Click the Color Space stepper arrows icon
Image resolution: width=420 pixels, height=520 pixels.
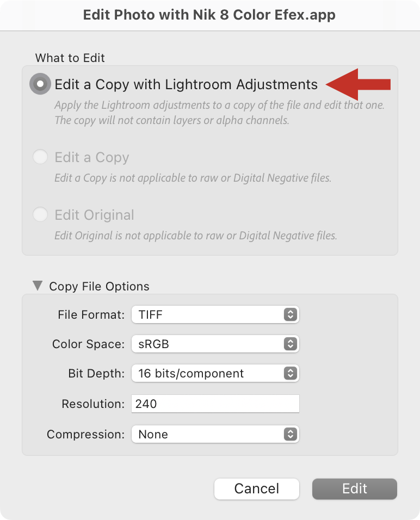[291, 344]
